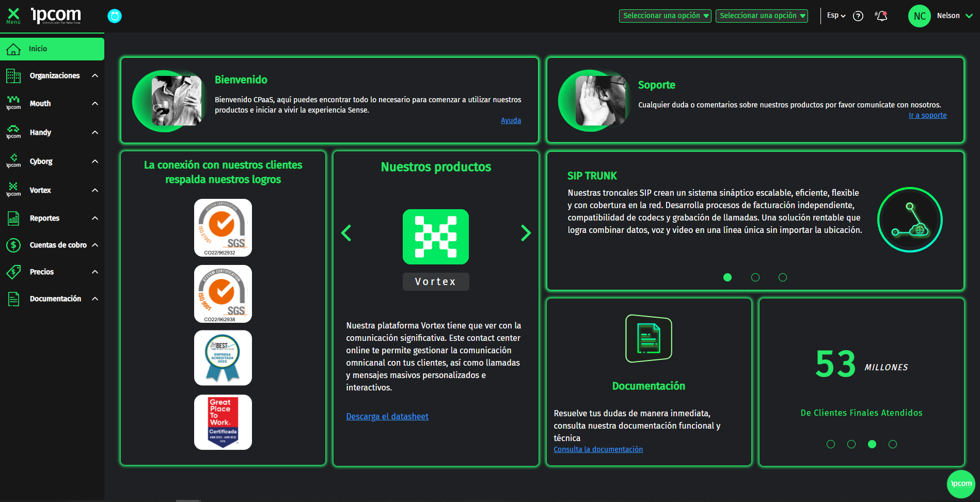The image size is (980, 502).
Task: Open the first Seleccionar una opción dropdown
Action: pos(665,16)
